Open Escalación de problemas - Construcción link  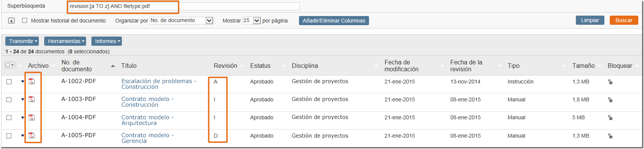[159, 84]
